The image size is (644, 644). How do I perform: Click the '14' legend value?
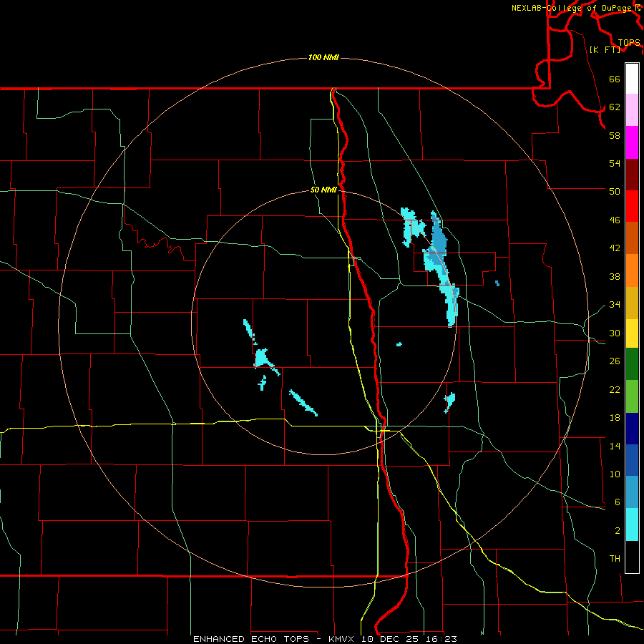[615, 446]
